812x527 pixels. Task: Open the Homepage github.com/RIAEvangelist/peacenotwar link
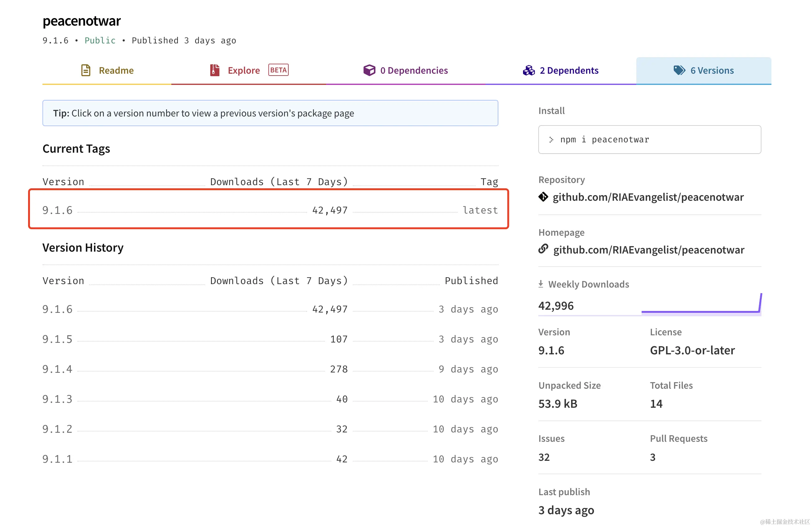pyautogui.click(x=648, y=250)
